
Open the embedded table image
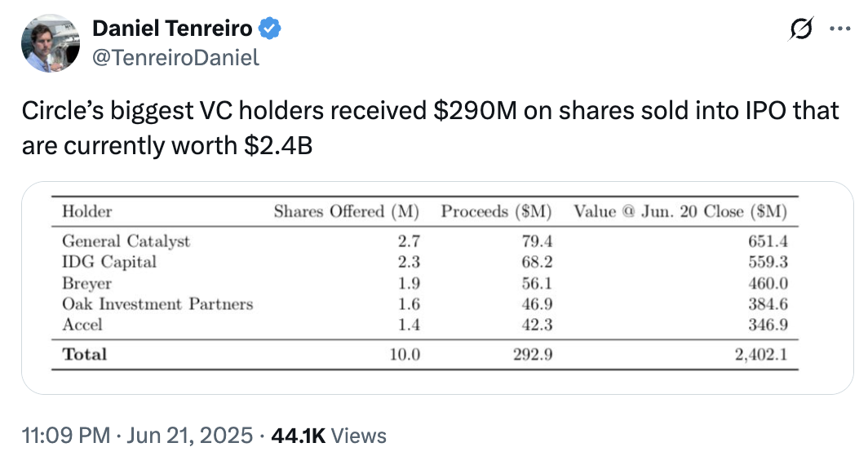pos(437,288)
